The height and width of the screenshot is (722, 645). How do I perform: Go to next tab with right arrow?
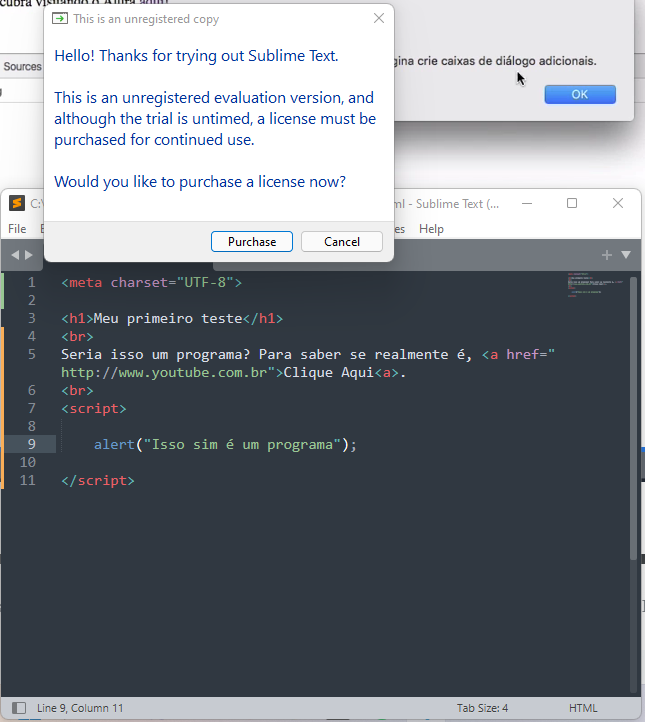[x=29, y=255]
